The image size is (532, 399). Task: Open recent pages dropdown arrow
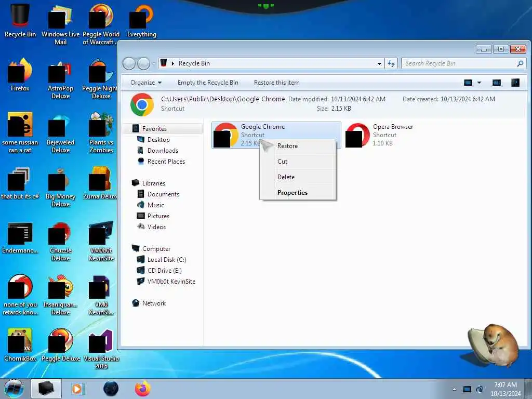pyautogui.click(x=153, y=63)
